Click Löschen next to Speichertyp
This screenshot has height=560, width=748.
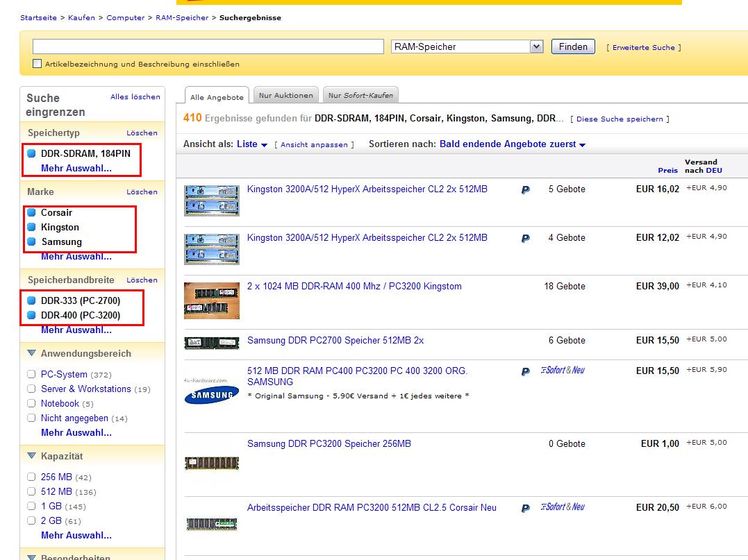pyautogui.click(x=142, y=133)
